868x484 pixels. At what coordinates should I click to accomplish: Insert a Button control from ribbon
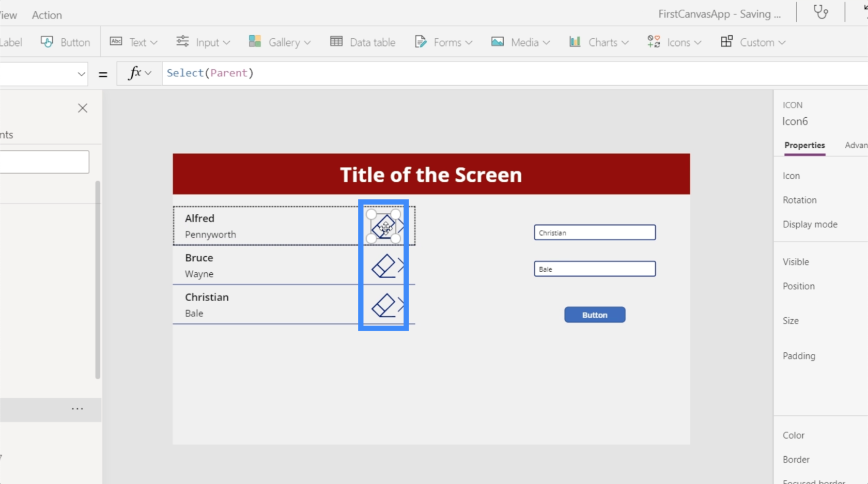65,42
